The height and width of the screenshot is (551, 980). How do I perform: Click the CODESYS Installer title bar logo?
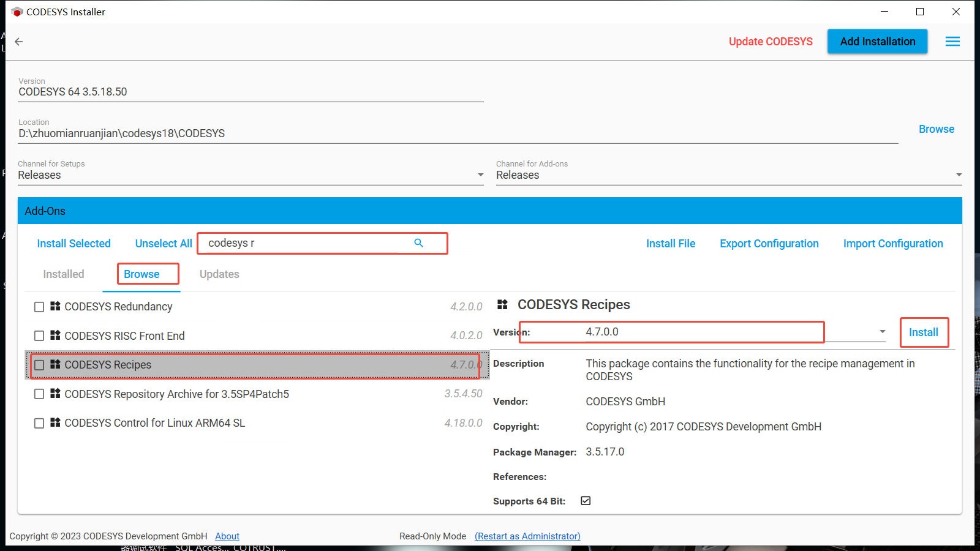pos(17,12)
